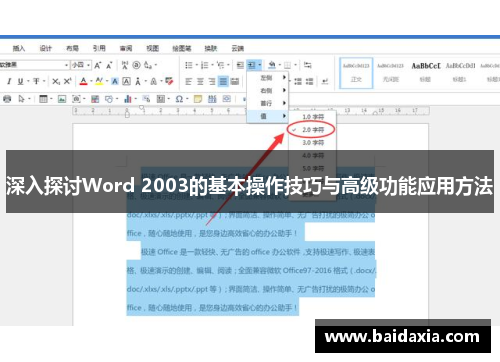The width and height of the screenshot is (500, 362).
Task: Open the font size dropdown showing 小四
Action: pos(81,65)
